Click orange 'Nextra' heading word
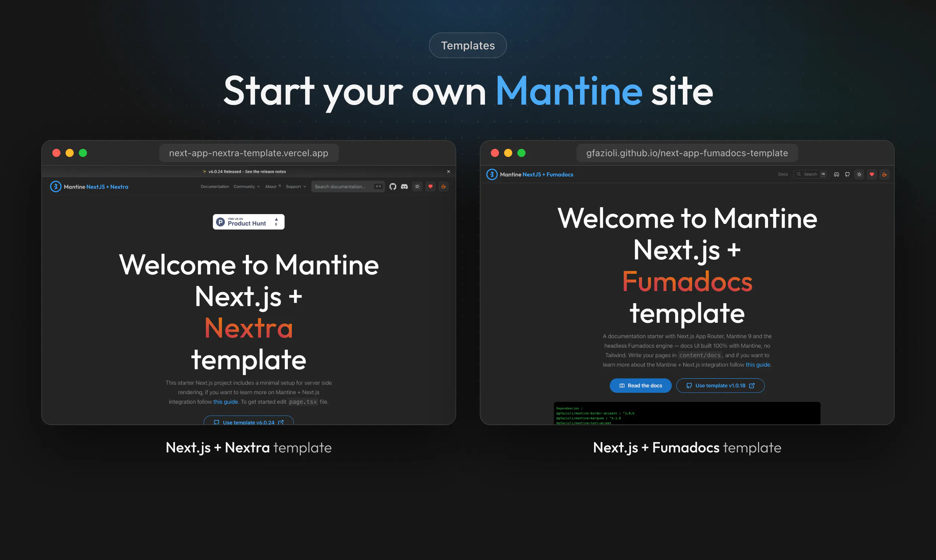 (248, 328)
